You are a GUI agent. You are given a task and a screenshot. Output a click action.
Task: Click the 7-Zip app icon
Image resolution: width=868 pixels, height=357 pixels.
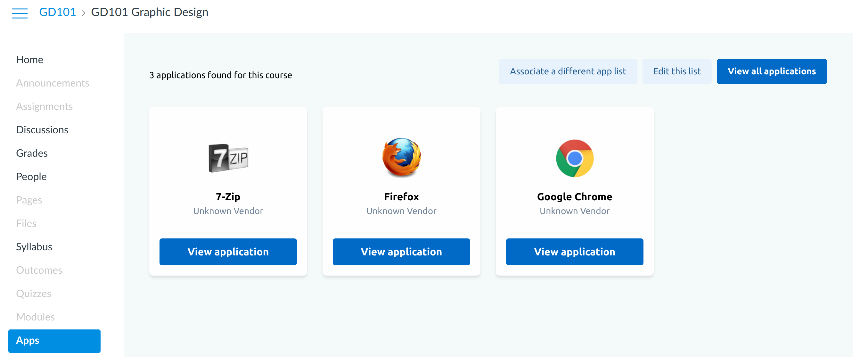click(228, 158)
